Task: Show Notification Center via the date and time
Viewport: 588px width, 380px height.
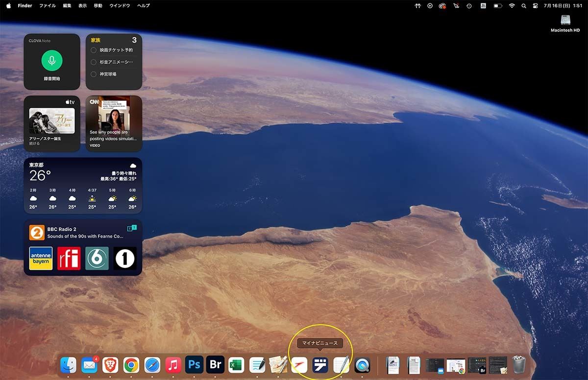Action: click(x=564, y=6)
